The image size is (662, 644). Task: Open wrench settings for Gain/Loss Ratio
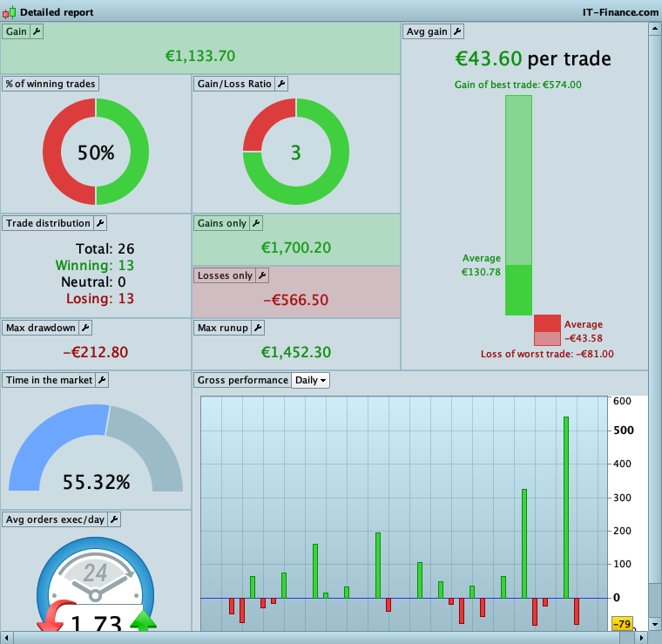coord(281,84)
